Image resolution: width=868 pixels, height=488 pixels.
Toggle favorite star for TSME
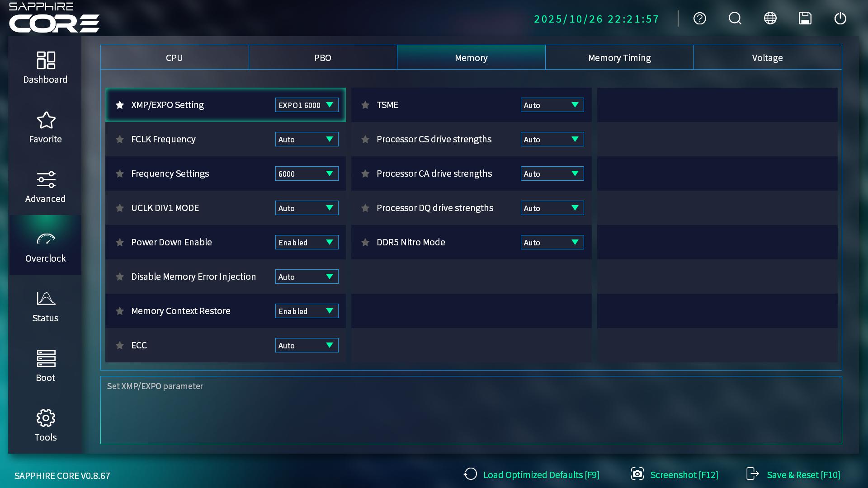[365, 105]
